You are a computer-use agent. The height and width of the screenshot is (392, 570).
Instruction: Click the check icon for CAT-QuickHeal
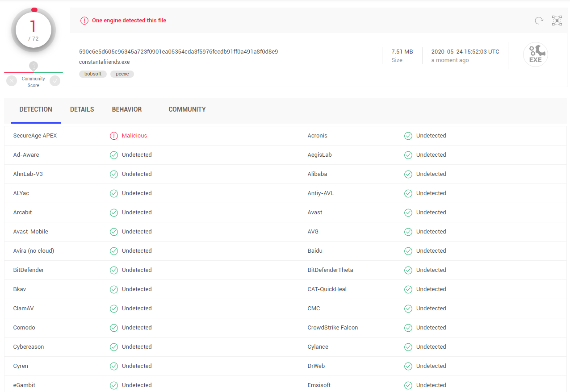pos(408,289)
